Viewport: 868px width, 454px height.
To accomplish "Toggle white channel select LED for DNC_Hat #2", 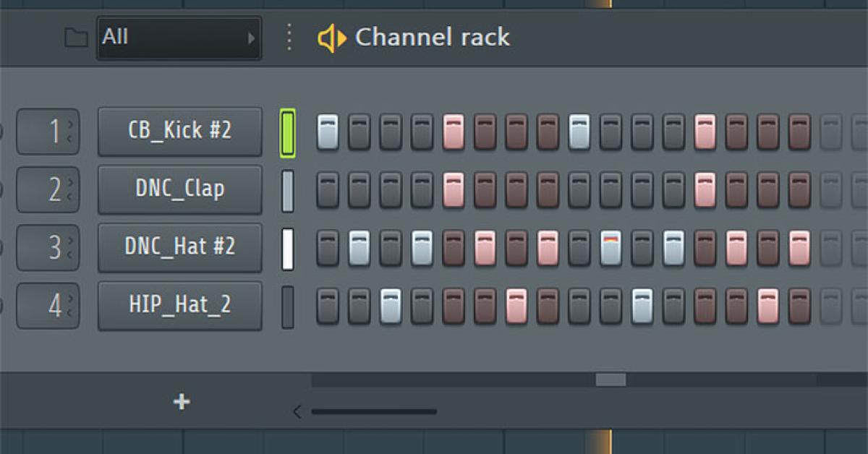I will (288, 248).
